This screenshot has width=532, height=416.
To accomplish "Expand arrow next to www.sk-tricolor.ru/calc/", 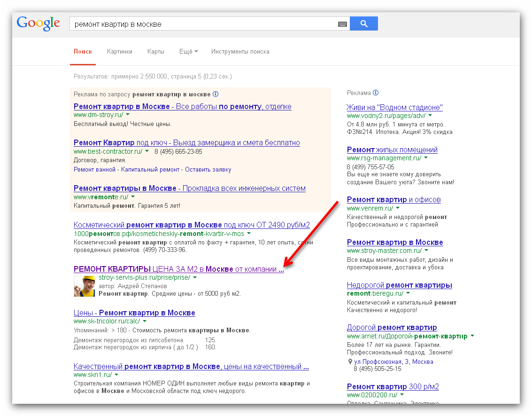I will (145, 321).
